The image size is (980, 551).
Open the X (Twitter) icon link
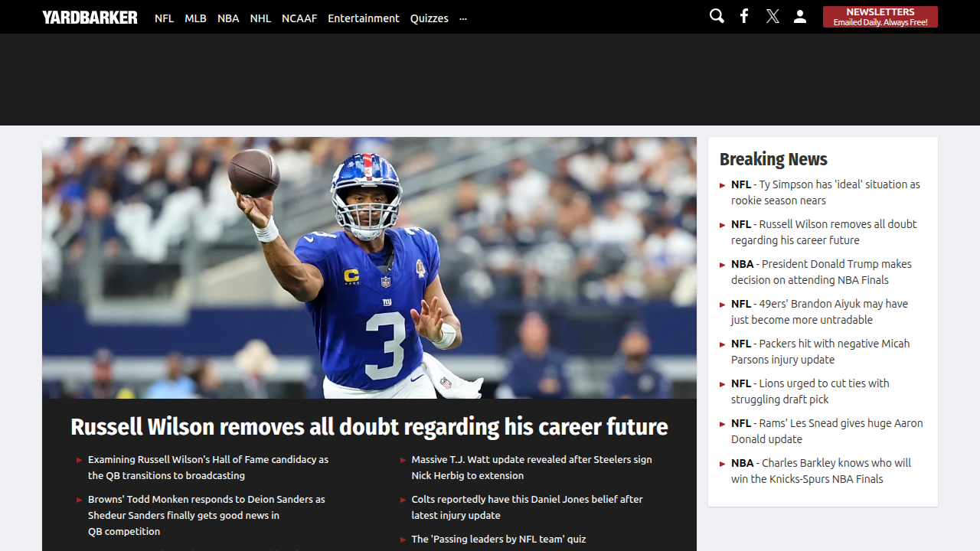point(773,16)
